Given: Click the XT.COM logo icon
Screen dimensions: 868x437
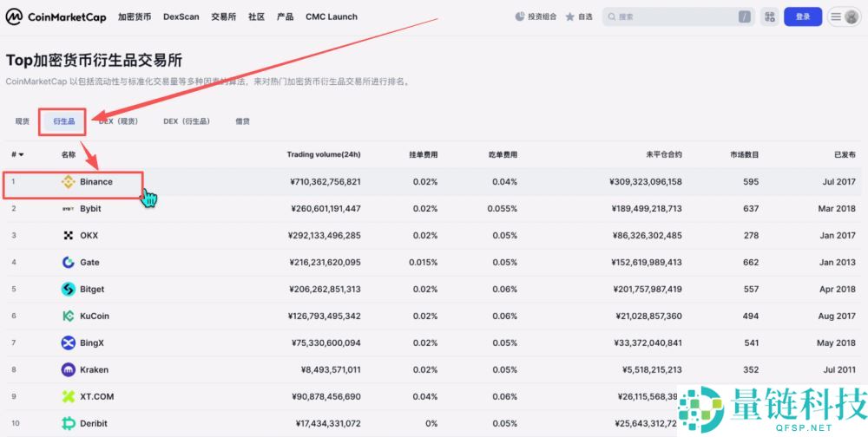Looking at the screenshot, I should [x=68, y=396].
